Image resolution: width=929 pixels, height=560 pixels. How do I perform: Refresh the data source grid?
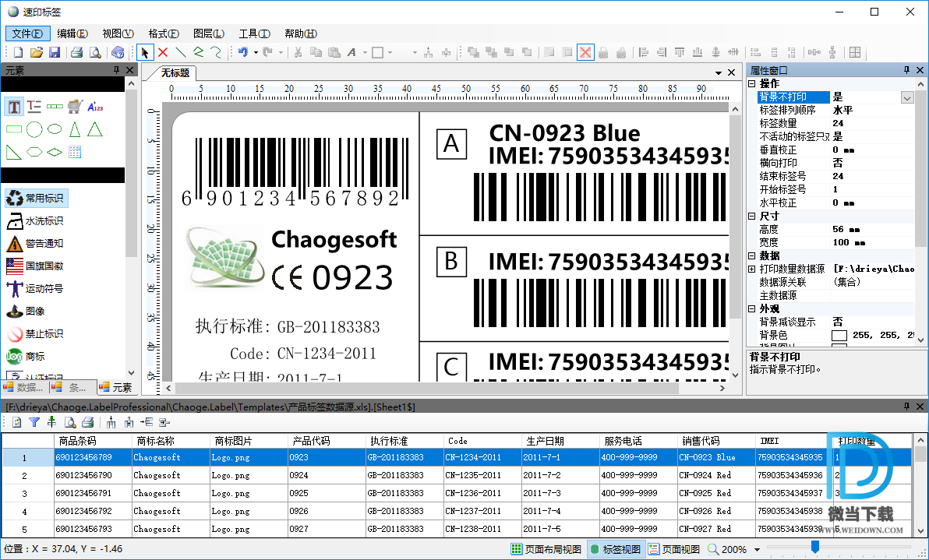pos(16,422)
